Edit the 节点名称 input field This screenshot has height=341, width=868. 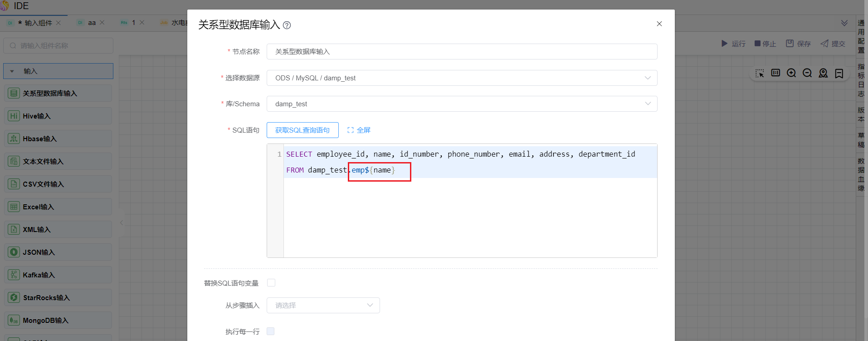click(x=462, y=52)
